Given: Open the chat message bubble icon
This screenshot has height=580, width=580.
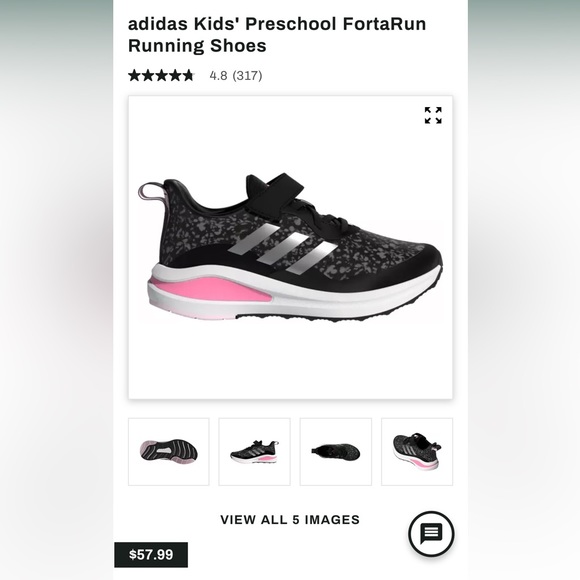Looking at the screenshot, I should [431, 534].
